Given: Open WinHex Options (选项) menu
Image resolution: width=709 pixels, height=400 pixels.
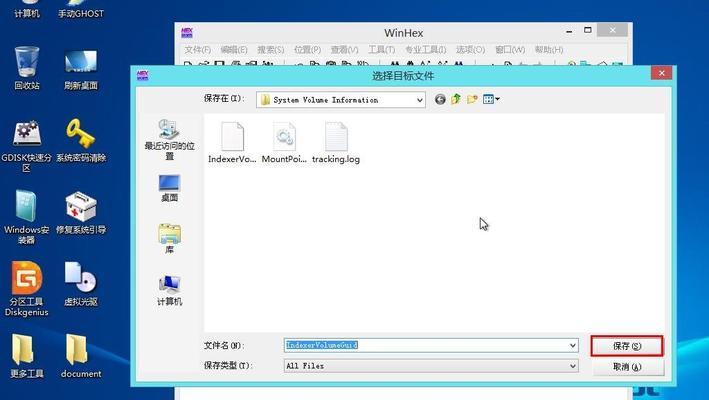Looking at the screenshot, I should pos(470,50).
